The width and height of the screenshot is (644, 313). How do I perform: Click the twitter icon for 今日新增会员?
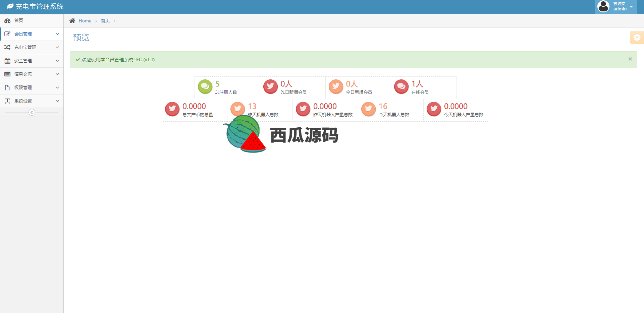[x=336, y=87]
